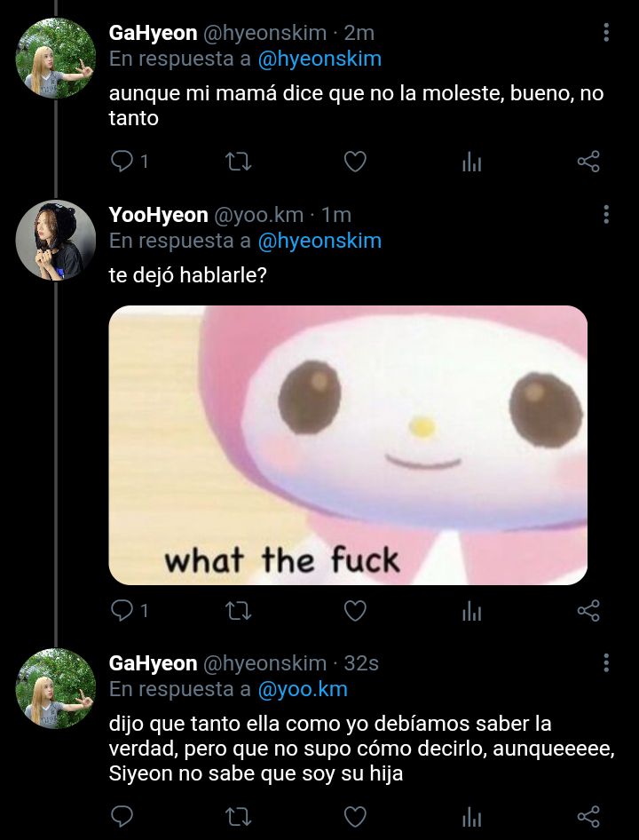Like GaHyeon's tweet posted 2m ago
Viewport: 639px width, 840px height.
coord(355,162)
